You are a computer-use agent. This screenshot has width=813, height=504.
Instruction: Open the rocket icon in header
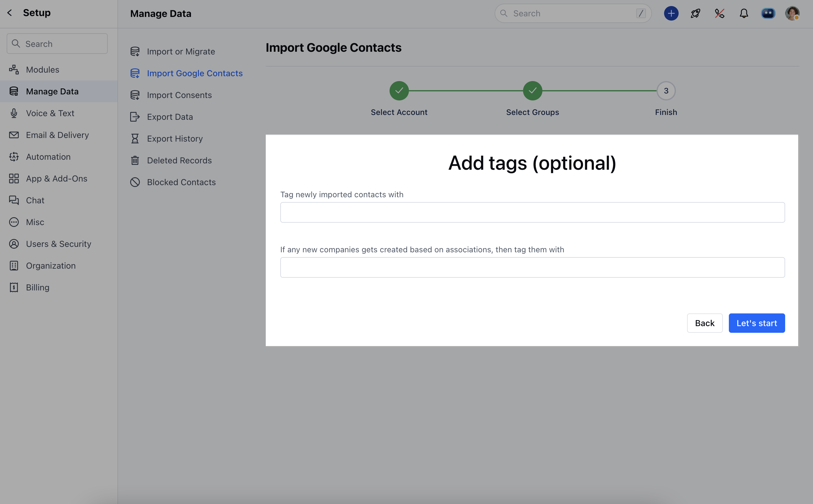click(695, 14)
